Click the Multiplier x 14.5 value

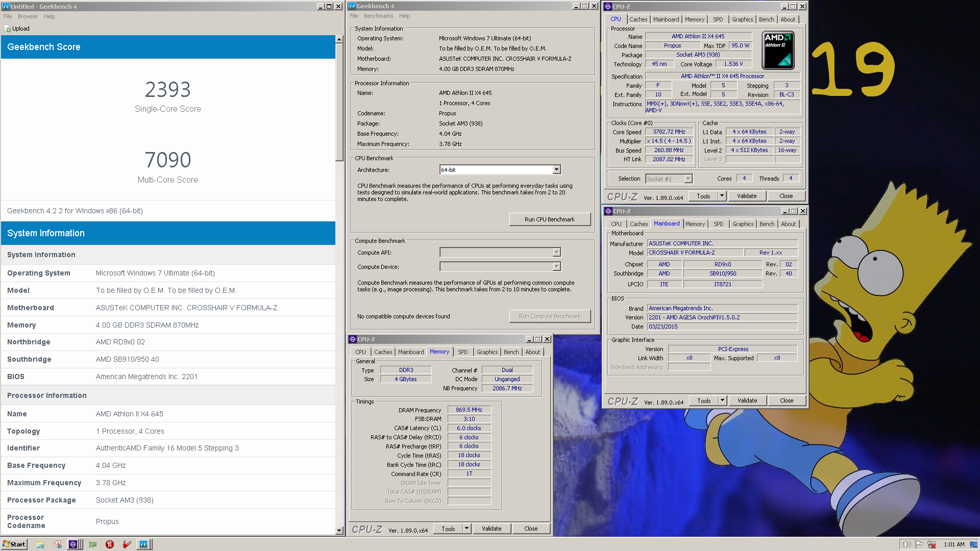pos(669,141)
